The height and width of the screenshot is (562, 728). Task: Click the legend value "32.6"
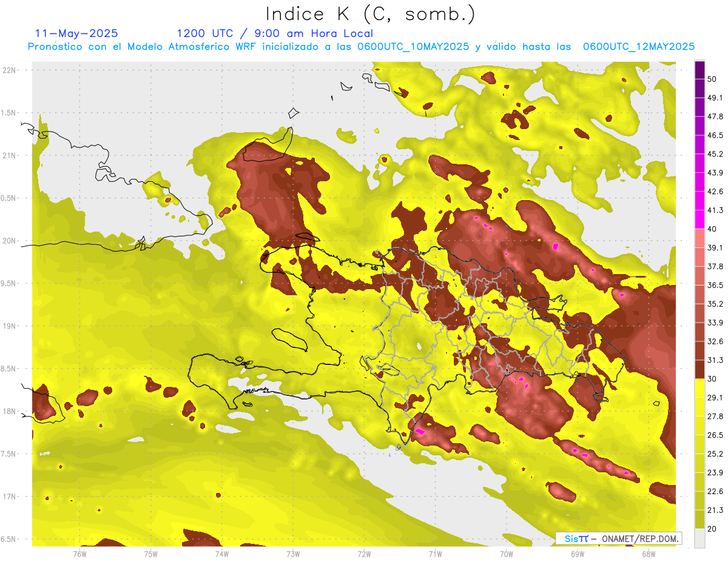point(715,341)
